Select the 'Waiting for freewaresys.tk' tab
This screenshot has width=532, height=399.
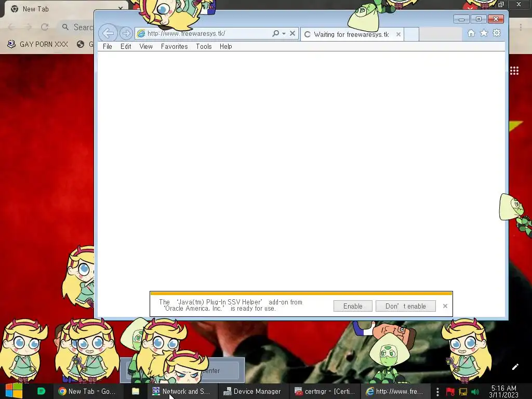click(x=352, y=34)
